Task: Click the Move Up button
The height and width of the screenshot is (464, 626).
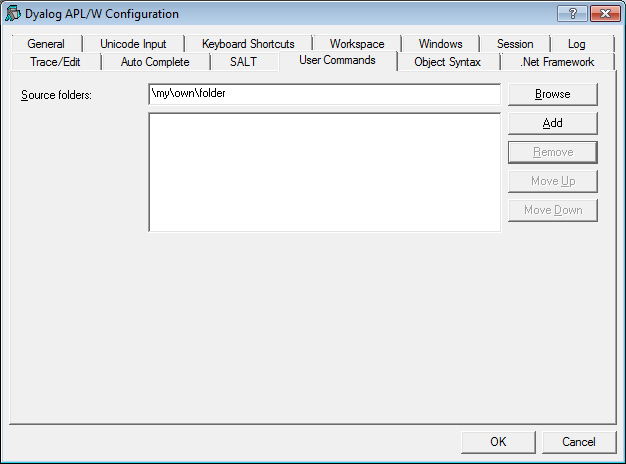Action: click(553, 181)
